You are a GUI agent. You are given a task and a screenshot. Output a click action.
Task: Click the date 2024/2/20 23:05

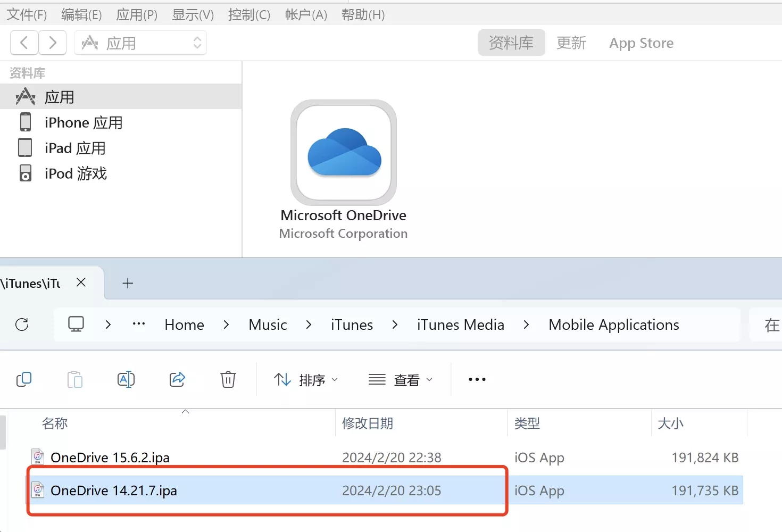(392, 491)
